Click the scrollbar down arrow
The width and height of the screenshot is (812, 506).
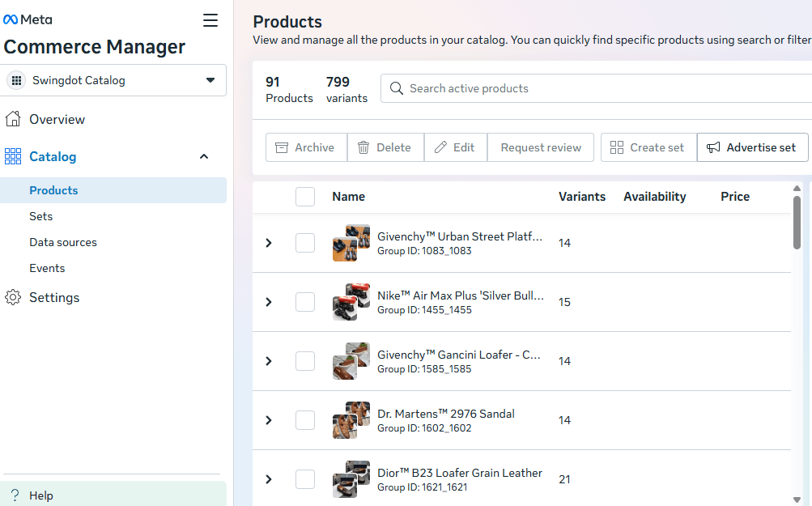click(797, 500)
